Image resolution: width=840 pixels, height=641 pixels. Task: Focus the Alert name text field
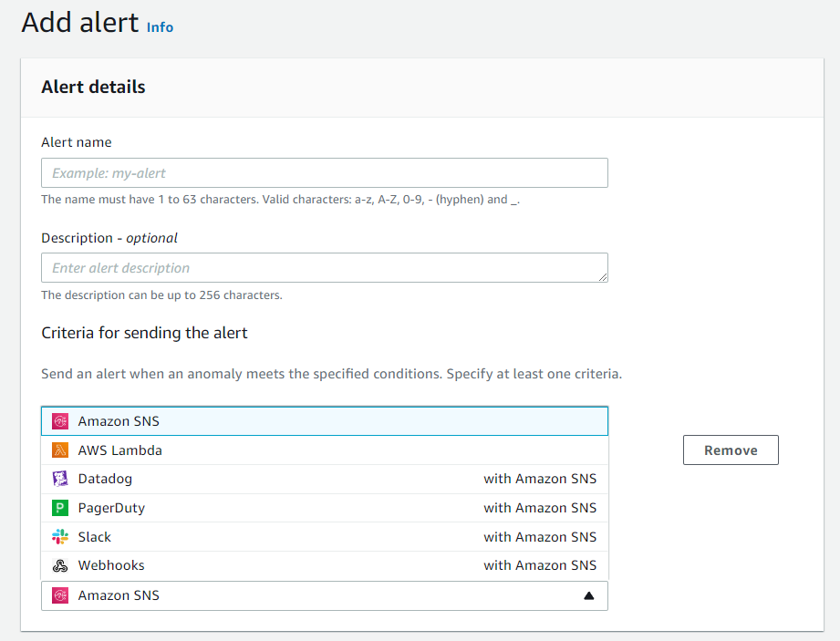click(x=325, y=172)
